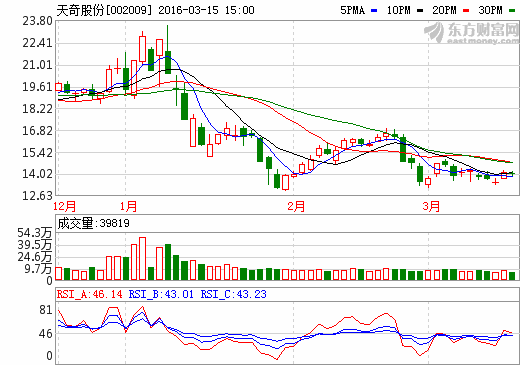Click the tallest red volume bar

[142, 259]
